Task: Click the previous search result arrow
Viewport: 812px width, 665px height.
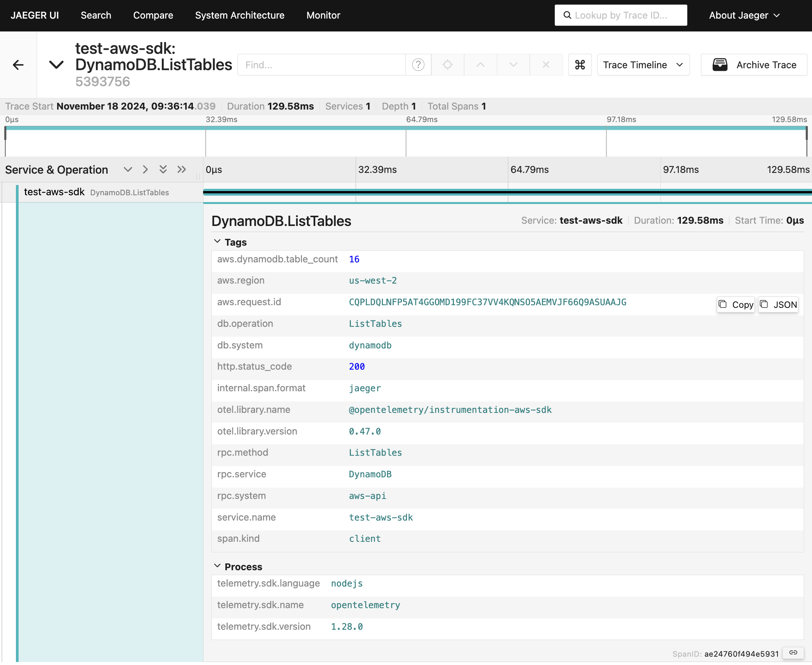Action: coord(480,65)
